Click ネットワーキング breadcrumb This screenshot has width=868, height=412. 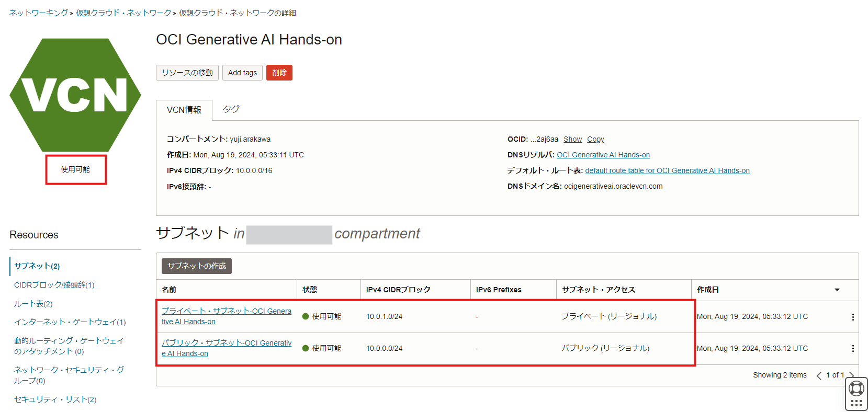click(39, 13)
